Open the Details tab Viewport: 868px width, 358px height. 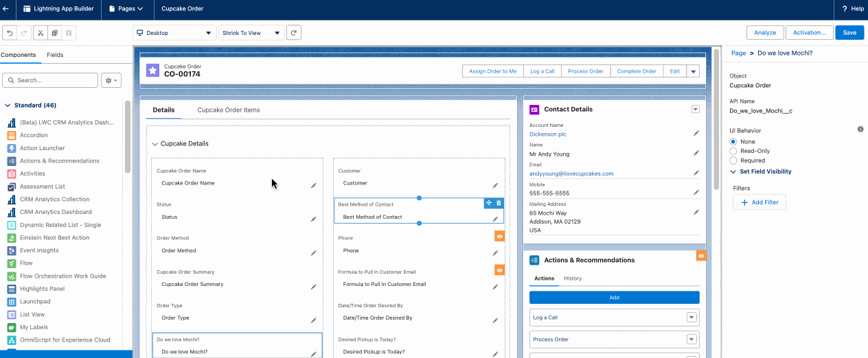click(x=163, y=110)
